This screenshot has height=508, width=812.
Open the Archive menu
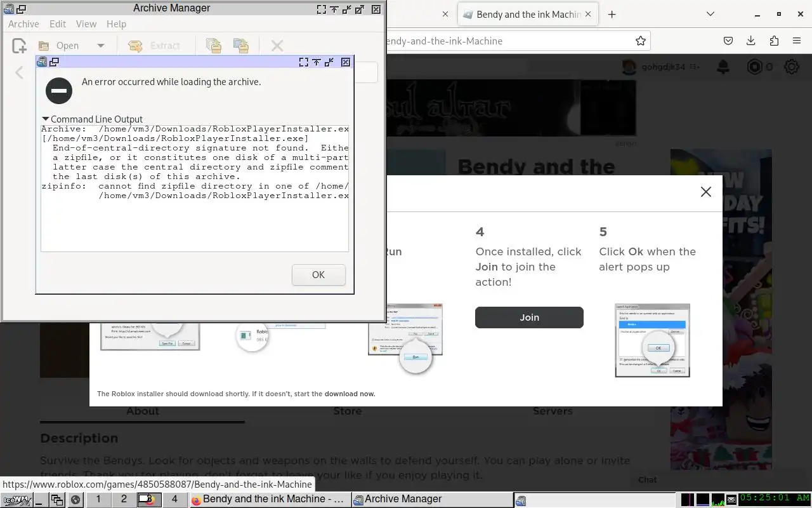click(23, 24)
